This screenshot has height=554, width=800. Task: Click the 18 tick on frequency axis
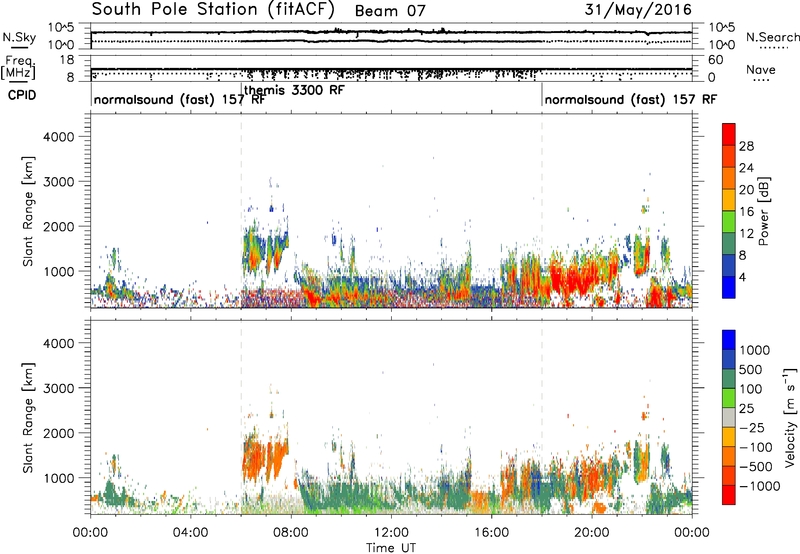click(x=66, y=60)
